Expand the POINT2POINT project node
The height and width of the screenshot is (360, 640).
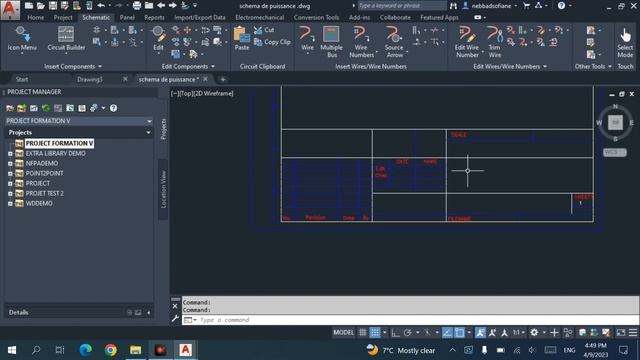click(x=10, y=174)
